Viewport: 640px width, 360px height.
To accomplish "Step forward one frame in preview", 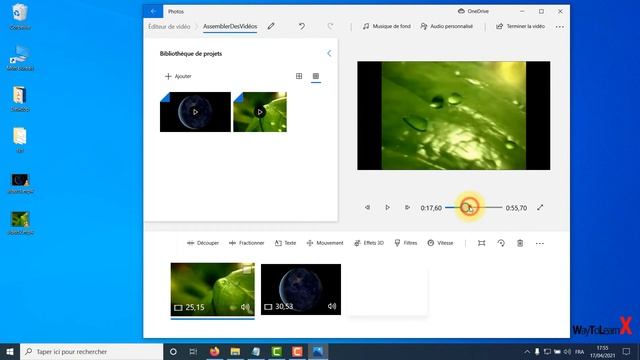I will point(407,207).
